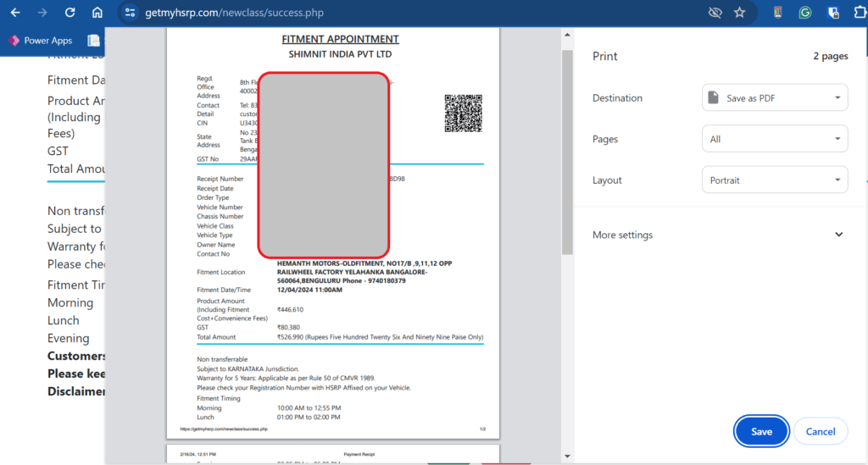Click the Print dialog title

(x=604, y=56)
